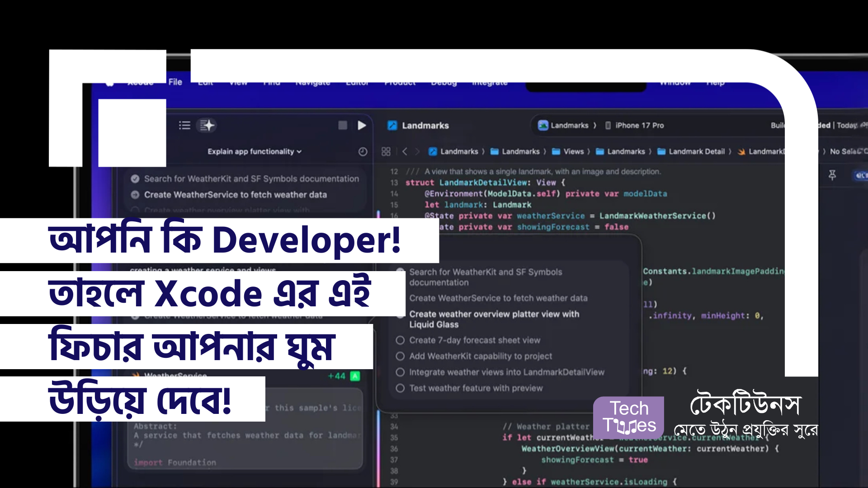Go forward with the right chevron
Image resolution: width=868 pixels, height=488 pixels.
[417, 151]
